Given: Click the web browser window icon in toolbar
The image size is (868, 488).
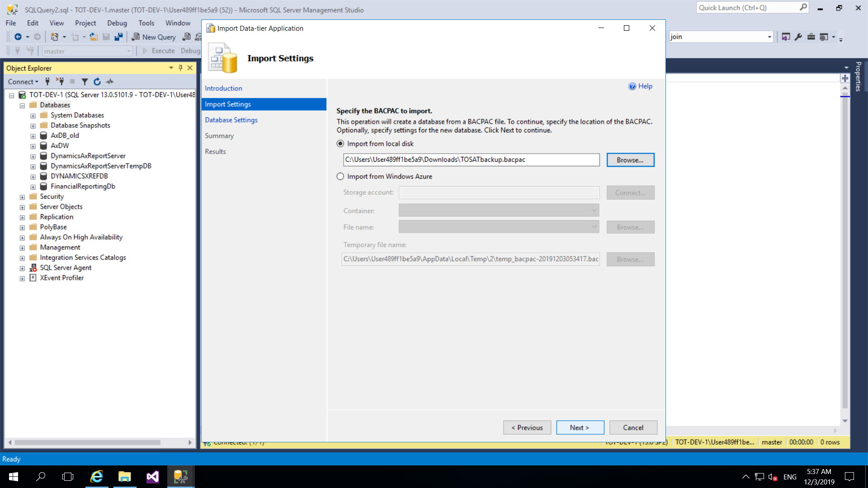Looking at the screenshot, I should tap(824, 37).
